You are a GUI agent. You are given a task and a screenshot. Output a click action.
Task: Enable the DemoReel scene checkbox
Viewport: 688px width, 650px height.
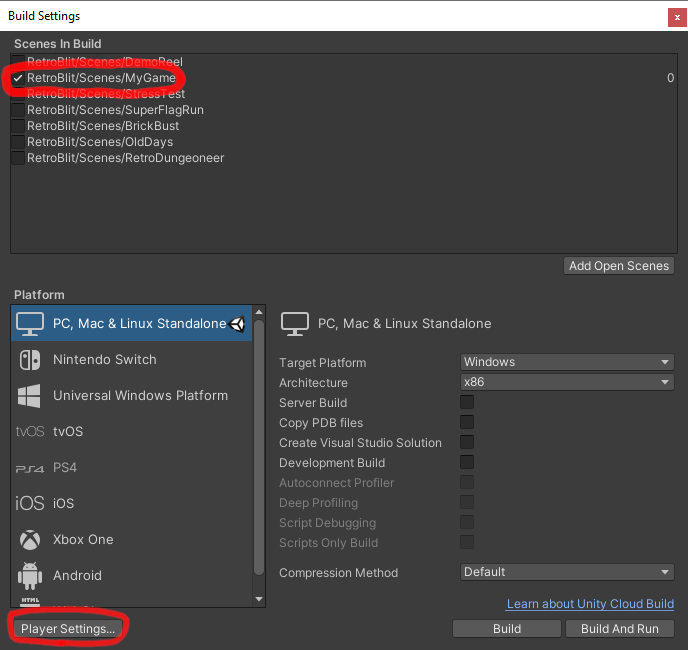point(18,62)
